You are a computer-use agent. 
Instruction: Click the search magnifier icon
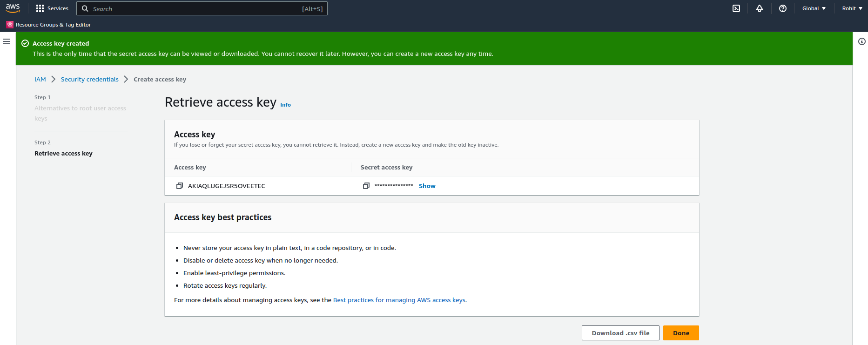click(85, 8)
